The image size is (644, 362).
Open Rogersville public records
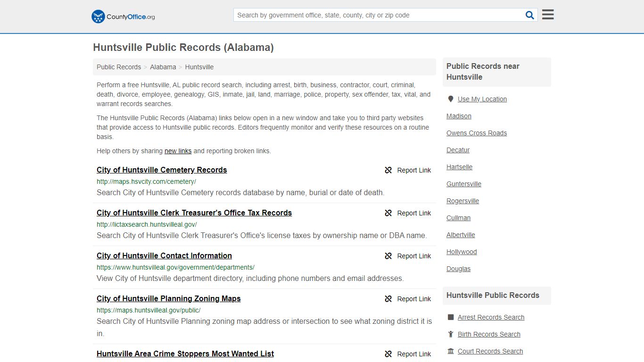click(x=462, y=201)
